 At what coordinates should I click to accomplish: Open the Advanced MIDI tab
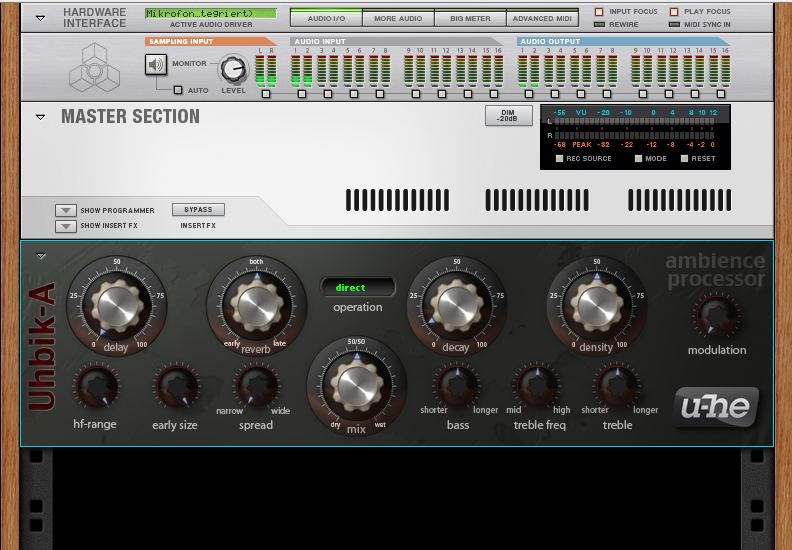[x=543, y=18]
